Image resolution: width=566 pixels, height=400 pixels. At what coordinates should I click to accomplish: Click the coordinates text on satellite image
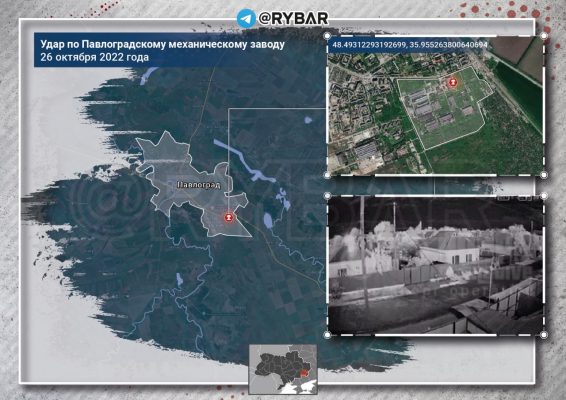pyautogui.click(x=410, y=45)
